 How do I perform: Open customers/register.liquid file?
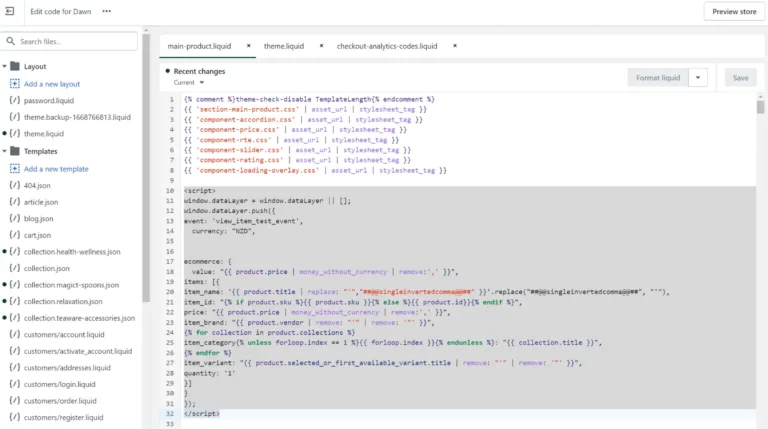click(x=64, y=418)
